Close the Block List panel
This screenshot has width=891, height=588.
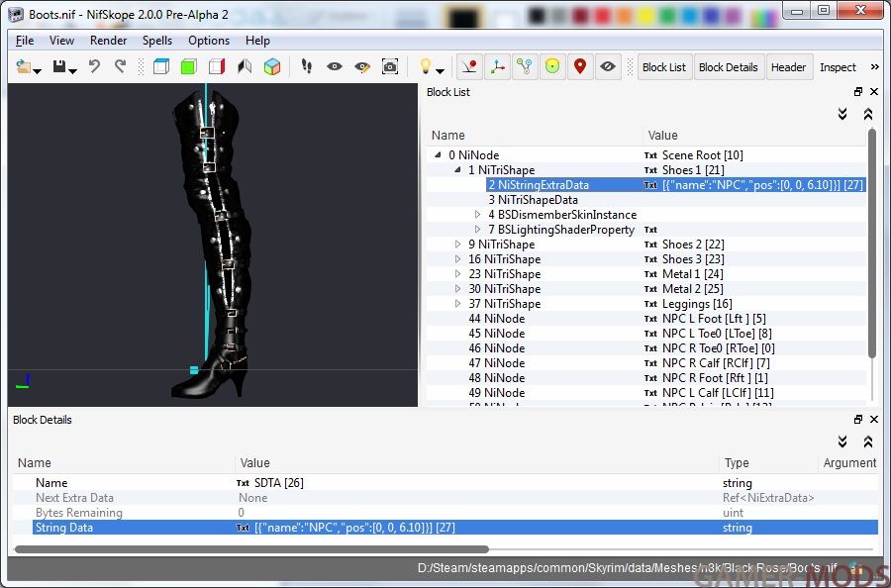[874, 92]
